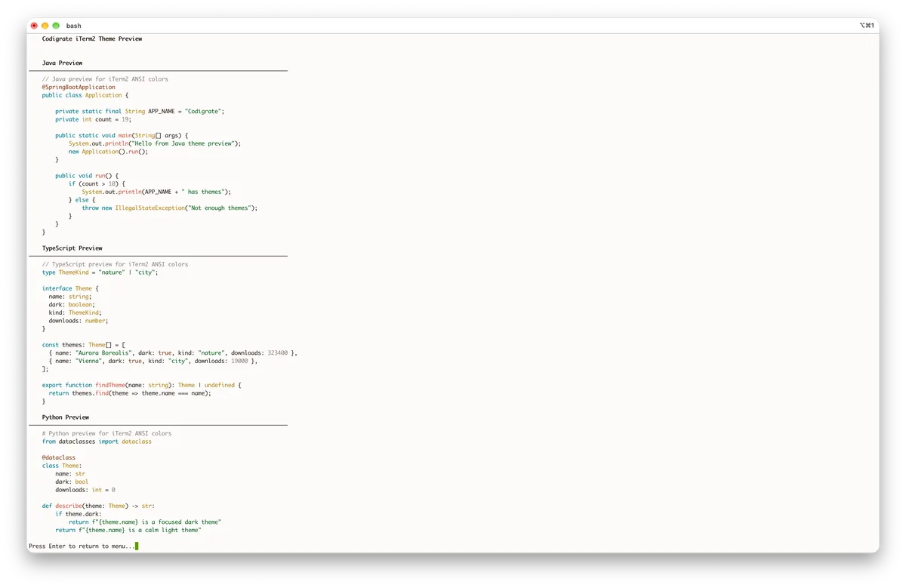Minimize the bash window with yellow button

click(x=45, y=26)
